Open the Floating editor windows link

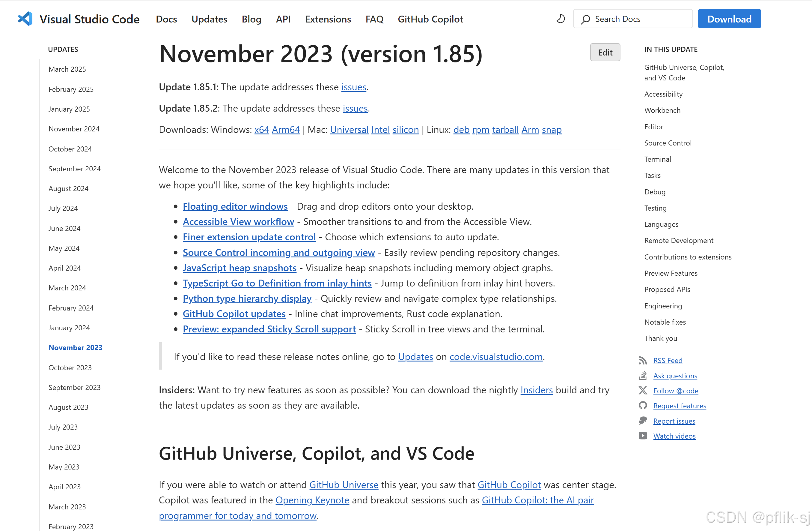[x=235, y=206]
